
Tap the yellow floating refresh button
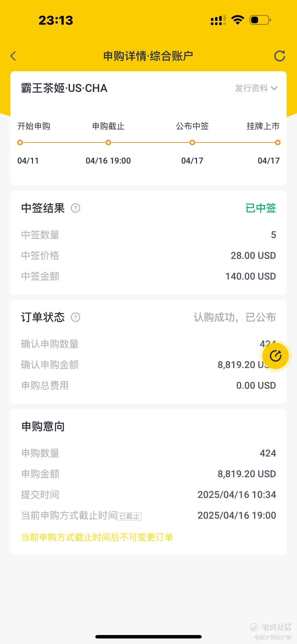pyautogui.click(x=276, y=356)
